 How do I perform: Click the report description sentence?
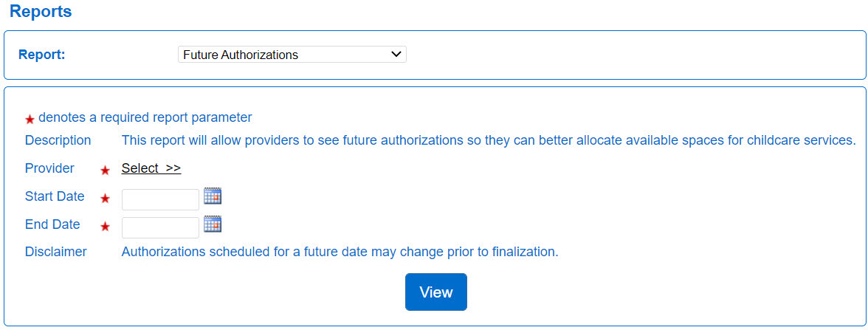pyautogui.click(x=488, y=140)
